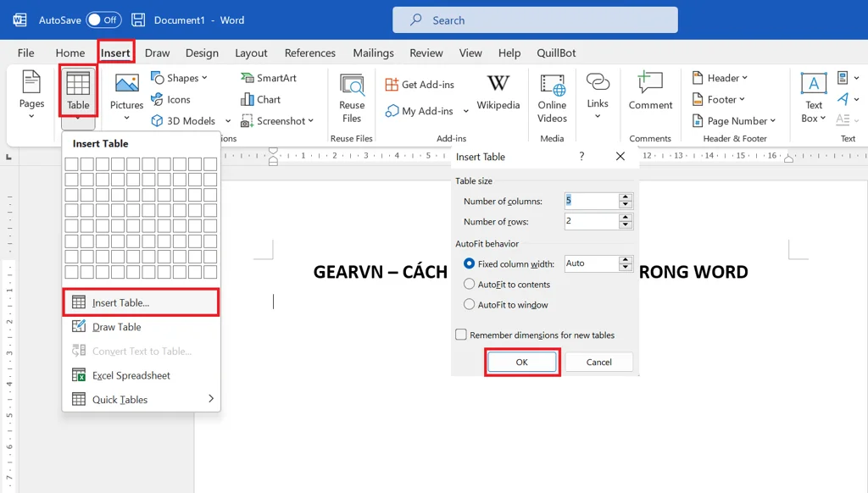Toggle the AutoSave switch
Screen dimensions: 868x493
click(x=103, y=20)
